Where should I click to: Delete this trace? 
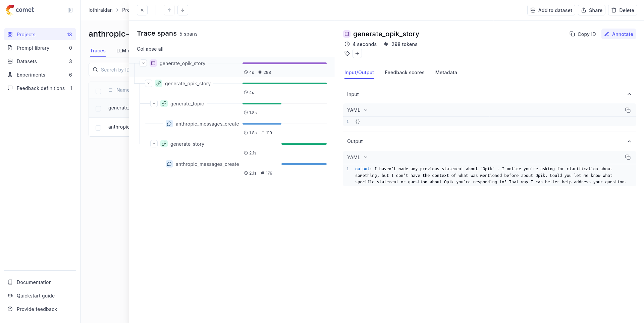(623, 10)
